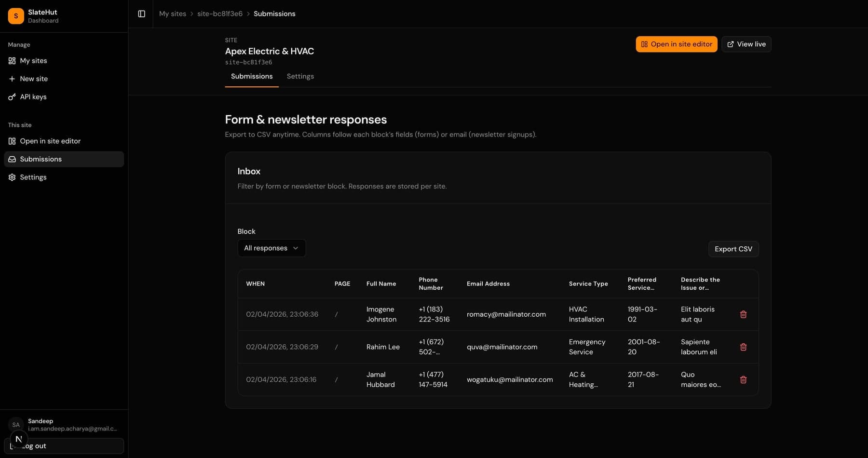Delete Jamal Hubbard's submission with trash icon

(x=743, y=380)
